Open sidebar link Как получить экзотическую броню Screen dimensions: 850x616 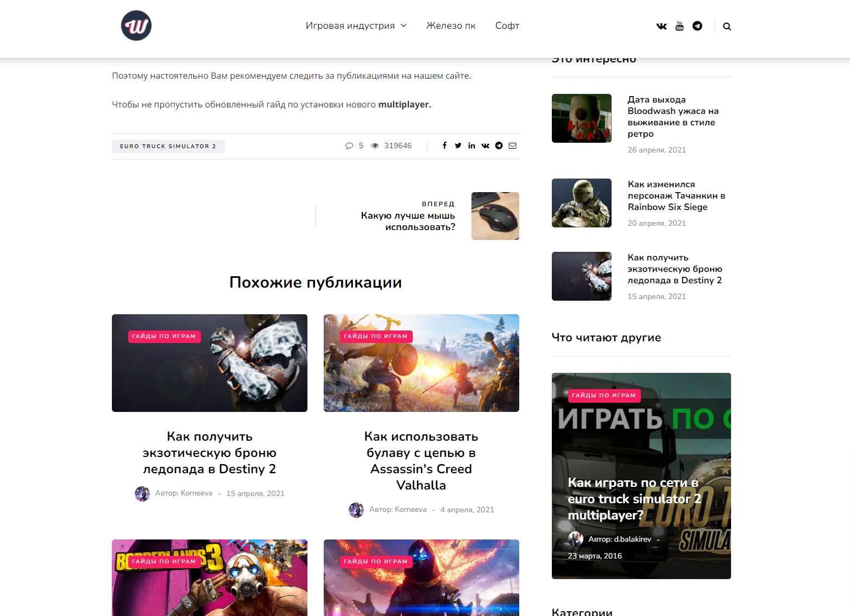pyautogui.click(x=675, y=269)
